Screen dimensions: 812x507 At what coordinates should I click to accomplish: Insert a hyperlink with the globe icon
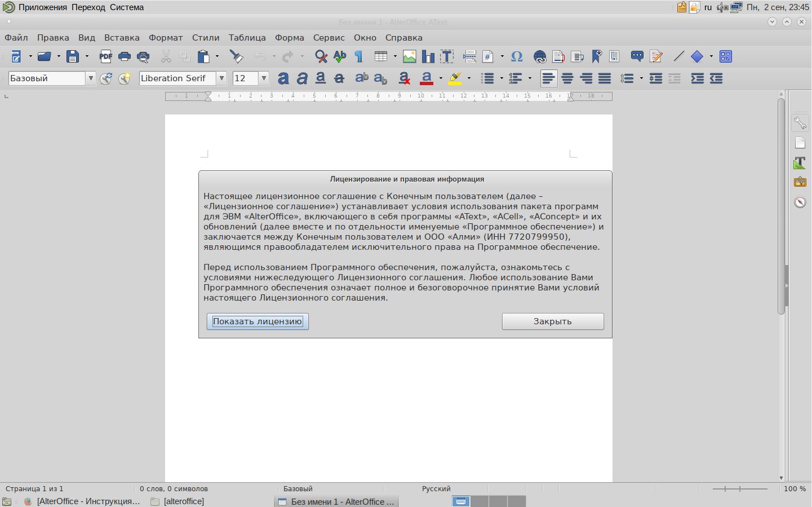point(540,56)
